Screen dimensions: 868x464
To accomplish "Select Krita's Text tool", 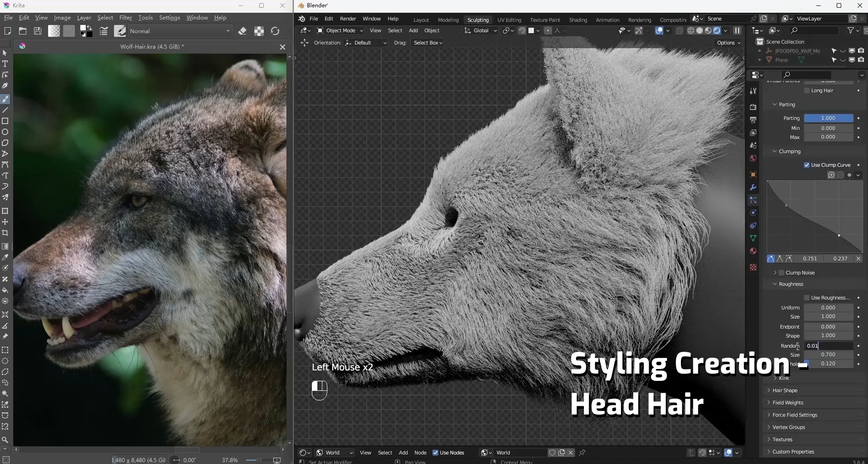I will (x=5, y=64).
